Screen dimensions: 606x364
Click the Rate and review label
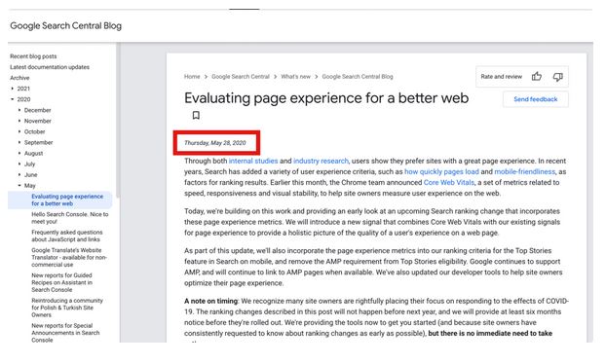[501, 77]
